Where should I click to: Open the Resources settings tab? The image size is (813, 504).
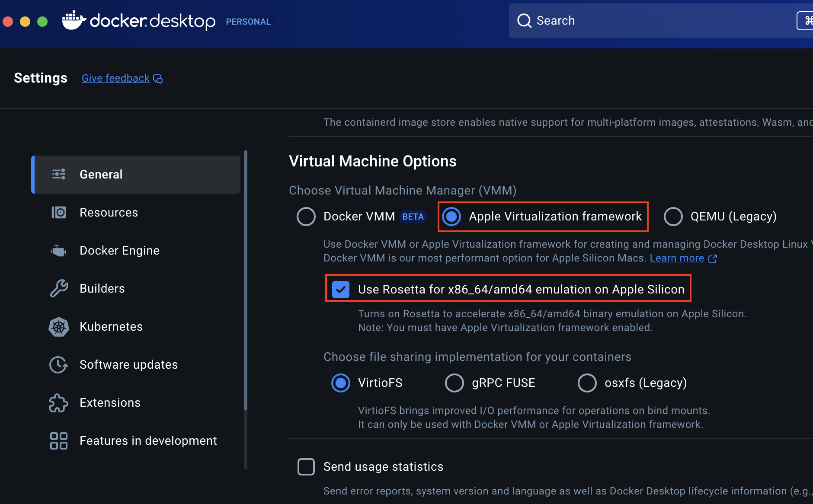coord(136,213)
